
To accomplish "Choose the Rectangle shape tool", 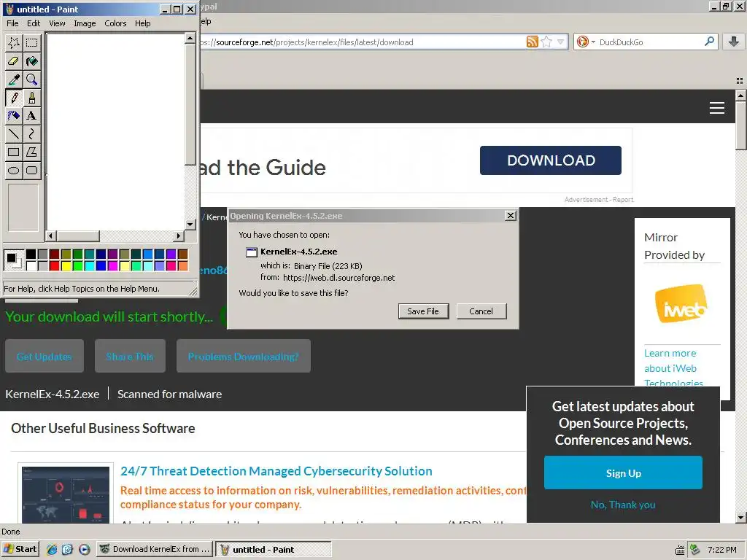I will (x=14, y=152).
